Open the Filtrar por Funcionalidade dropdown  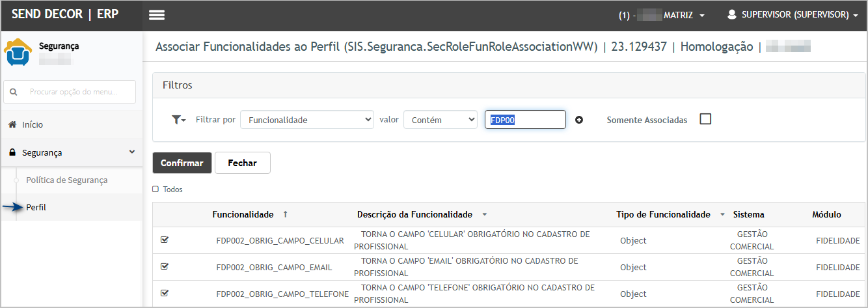click(x=306, y=120)
